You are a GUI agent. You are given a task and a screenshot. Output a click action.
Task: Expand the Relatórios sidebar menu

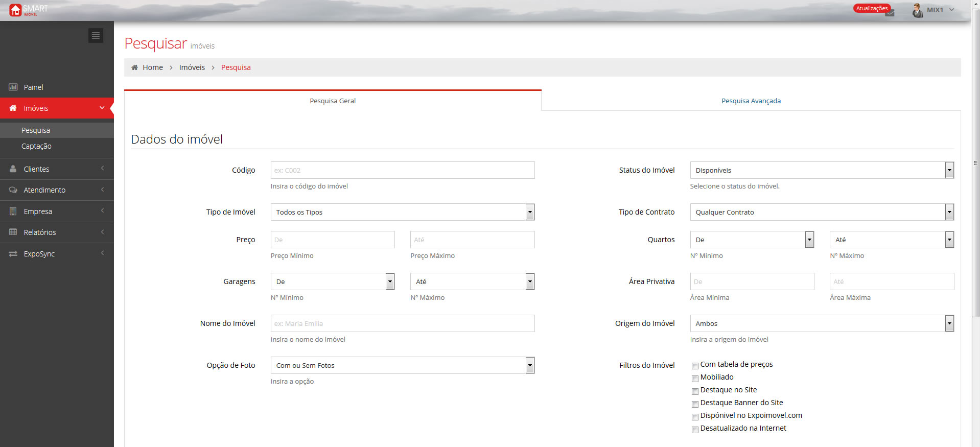[x=40, y=232]
